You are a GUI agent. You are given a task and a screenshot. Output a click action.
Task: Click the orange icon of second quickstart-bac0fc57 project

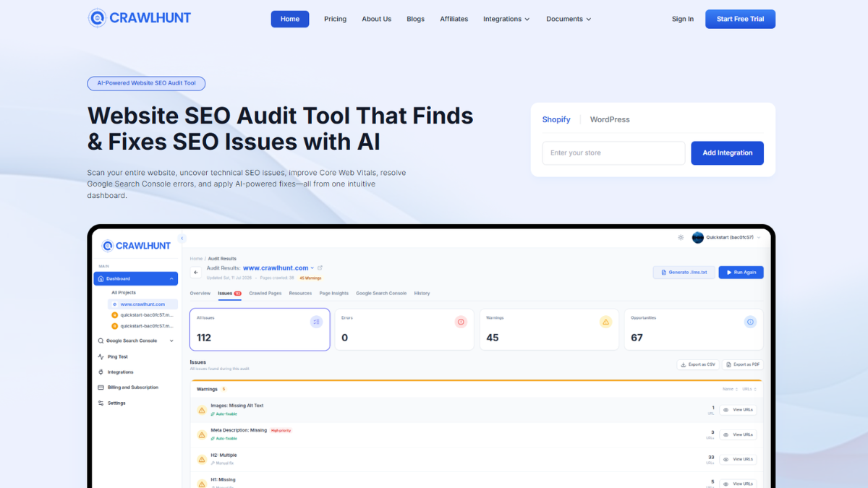tap(114, 326)
